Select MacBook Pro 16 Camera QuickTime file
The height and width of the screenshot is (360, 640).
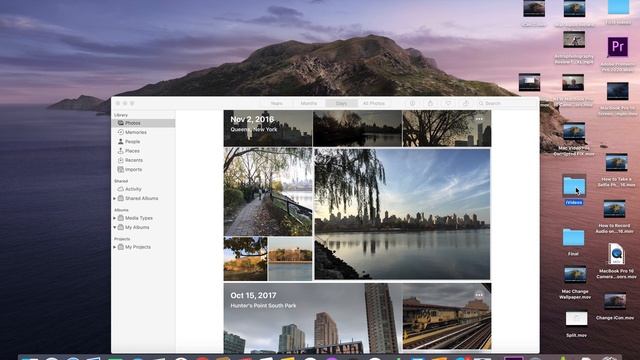click(x=616, y=261)
